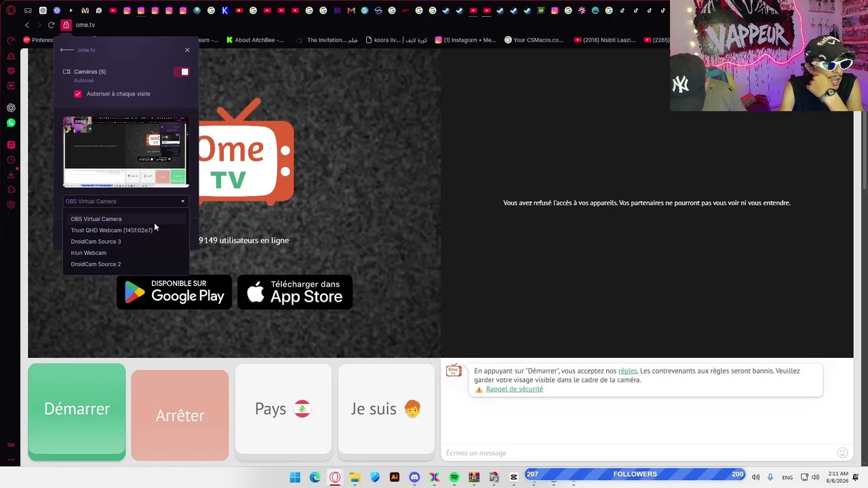Open the Instagram bookmark in the bookmarks bar
This screenshot has width=868, height=488.
coord(466,40)
